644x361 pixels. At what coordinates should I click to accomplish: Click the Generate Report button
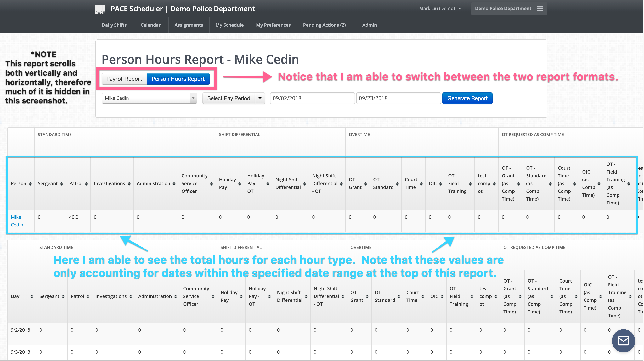click(467, 98)
